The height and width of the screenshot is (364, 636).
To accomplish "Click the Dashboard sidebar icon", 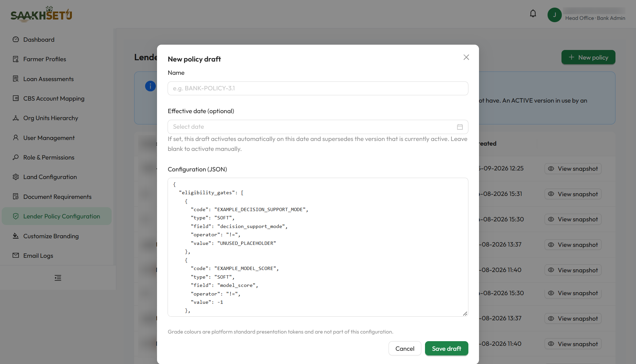I will [16, 39].
